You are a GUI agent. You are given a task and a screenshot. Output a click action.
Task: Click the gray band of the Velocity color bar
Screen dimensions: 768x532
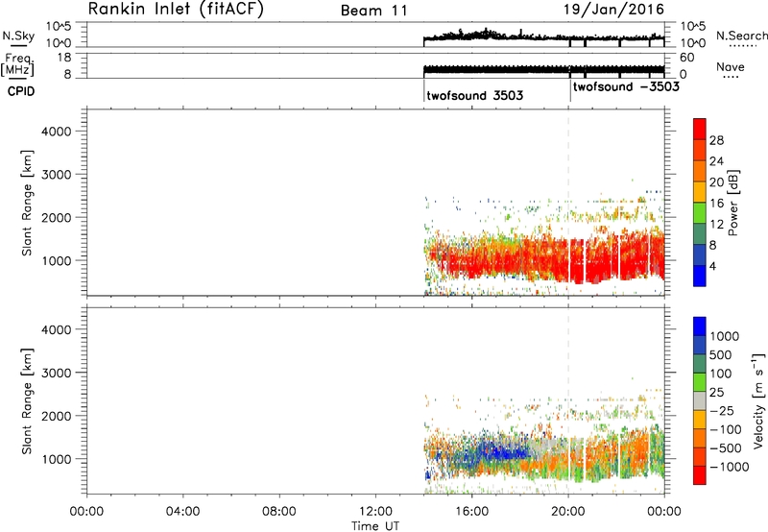click(700, 401)
